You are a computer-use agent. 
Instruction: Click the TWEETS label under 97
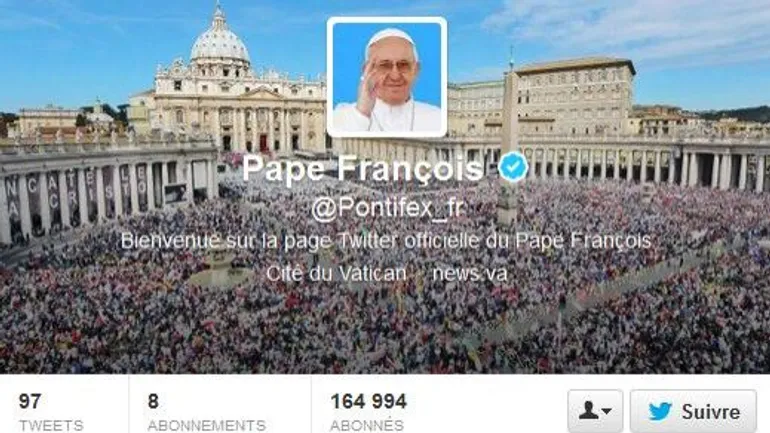pos(51,425)
